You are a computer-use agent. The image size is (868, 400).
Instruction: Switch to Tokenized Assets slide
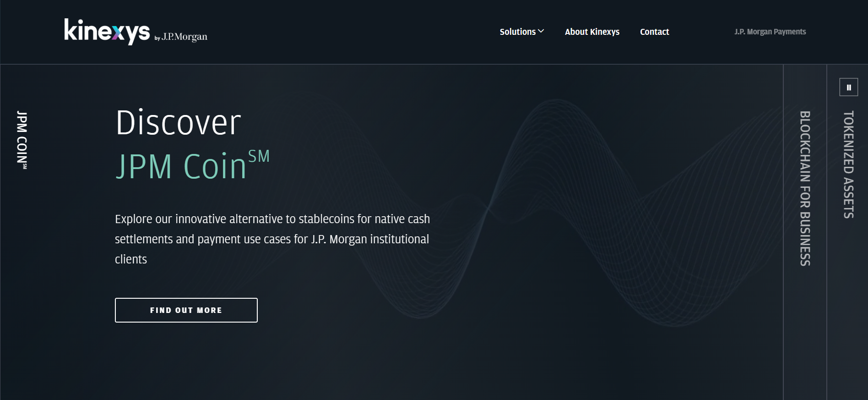coord(848,164)
